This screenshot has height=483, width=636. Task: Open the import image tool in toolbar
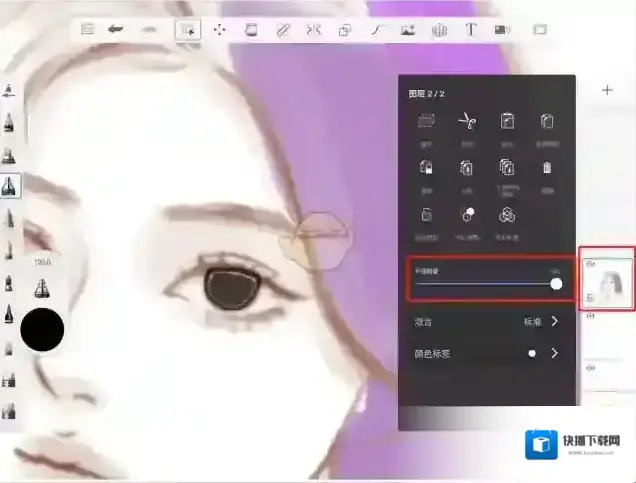tap(407, 30)
